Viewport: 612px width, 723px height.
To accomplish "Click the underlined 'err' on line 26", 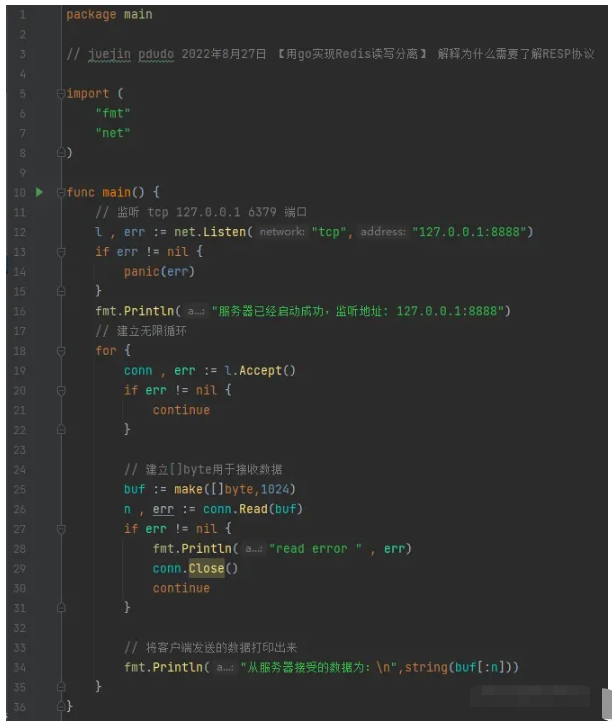I will pyautogui.click(x=163, y=510).
